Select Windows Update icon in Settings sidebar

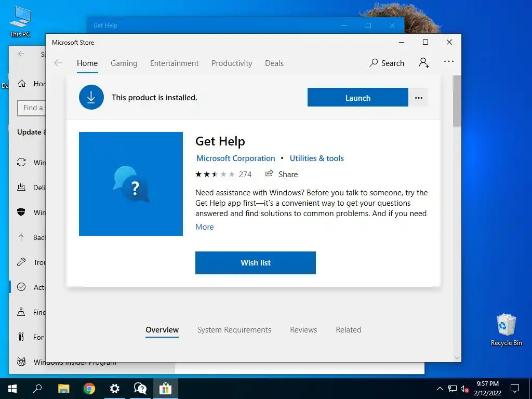[21, 162]
